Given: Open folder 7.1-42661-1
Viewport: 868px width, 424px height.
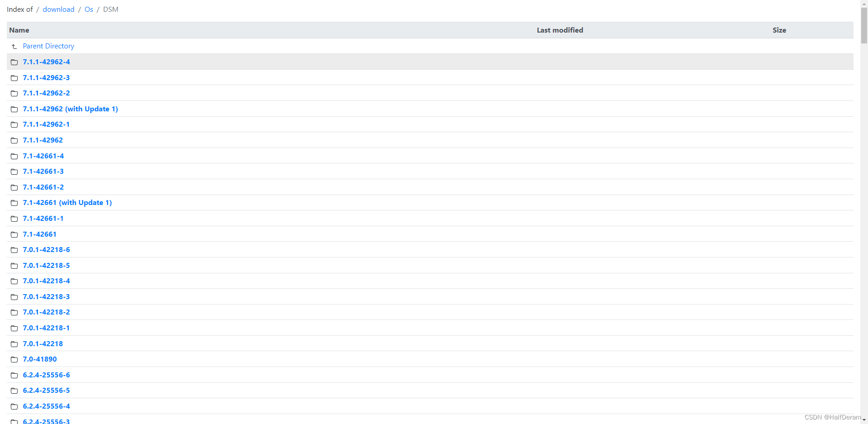Looking at the screenshot, I should tap(43, 219).
